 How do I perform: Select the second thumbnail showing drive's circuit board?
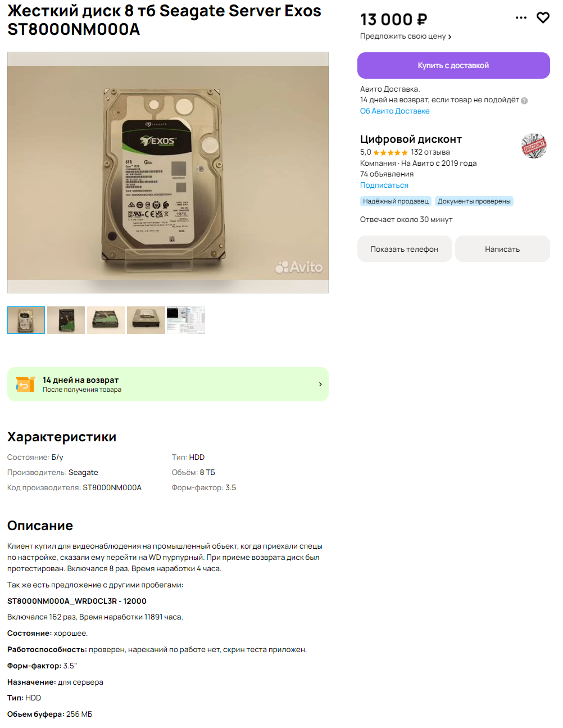(66, 320)
